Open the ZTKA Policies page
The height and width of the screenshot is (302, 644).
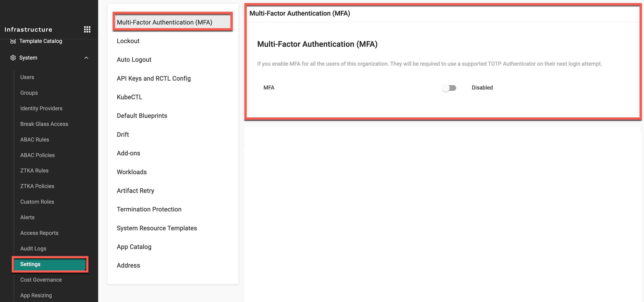point(37,186)
